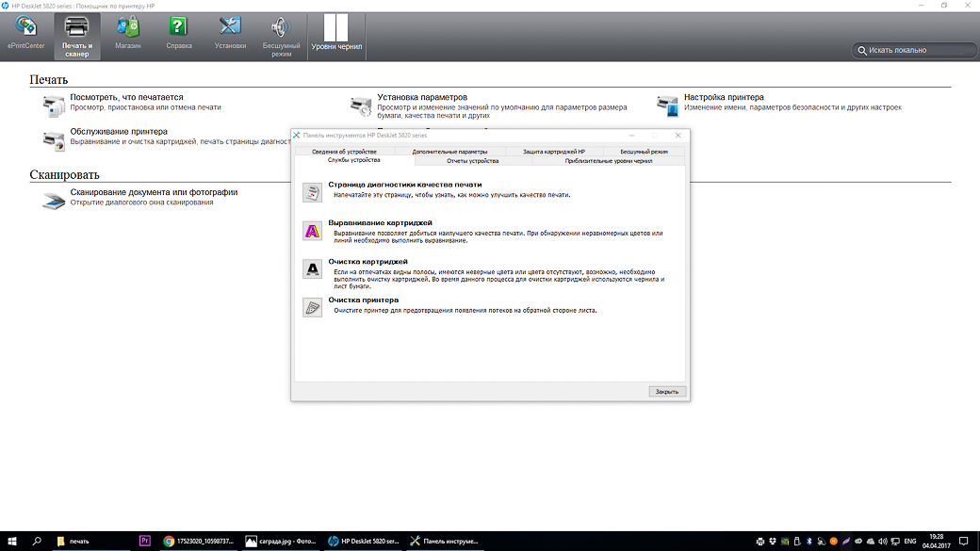Open ePrintCenter from the toolbar
The image size is (980, 551).
(x=25, y=33)
